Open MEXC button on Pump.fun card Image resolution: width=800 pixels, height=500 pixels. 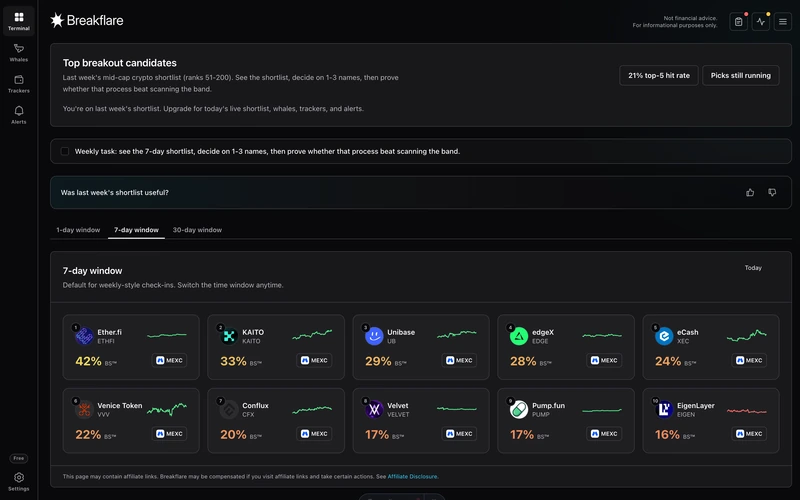604,434
